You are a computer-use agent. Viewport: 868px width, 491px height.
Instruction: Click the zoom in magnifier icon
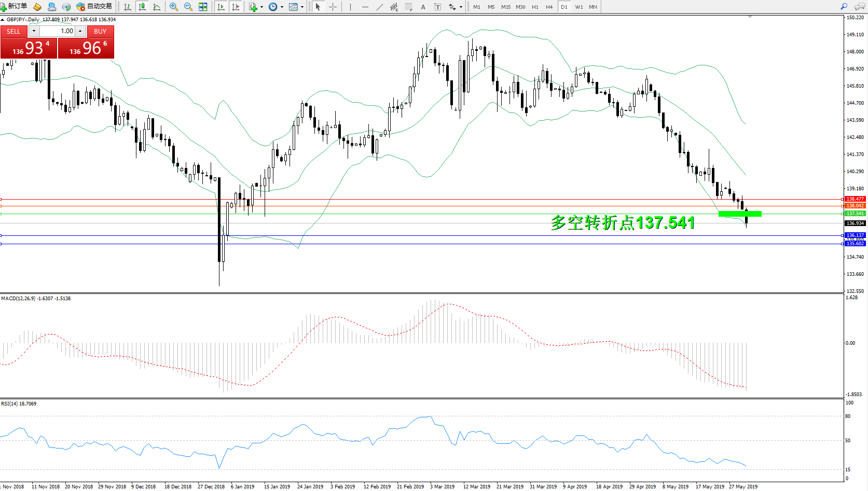coord(174,7)
